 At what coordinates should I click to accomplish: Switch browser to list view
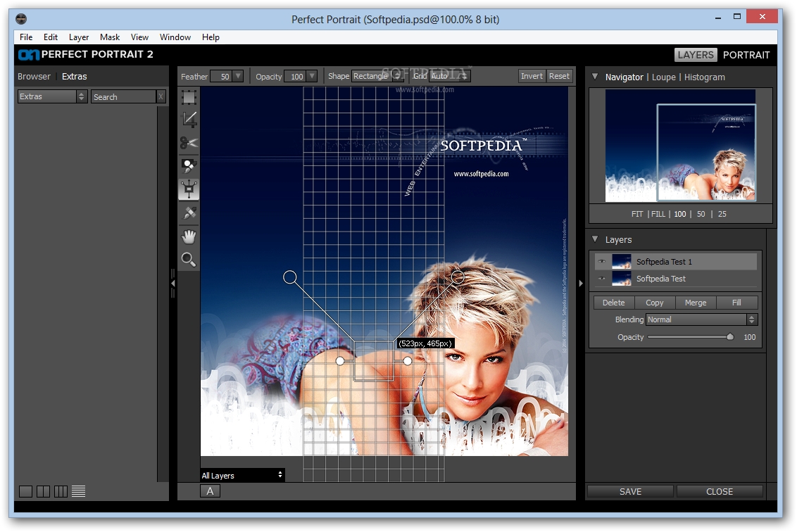tap(78, 491)
